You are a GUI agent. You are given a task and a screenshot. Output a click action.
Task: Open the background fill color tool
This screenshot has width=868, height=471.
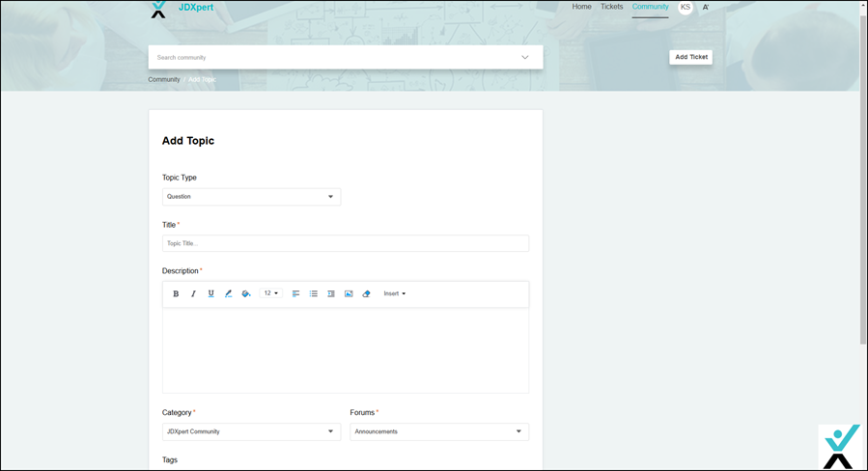[x=246, y=293]
